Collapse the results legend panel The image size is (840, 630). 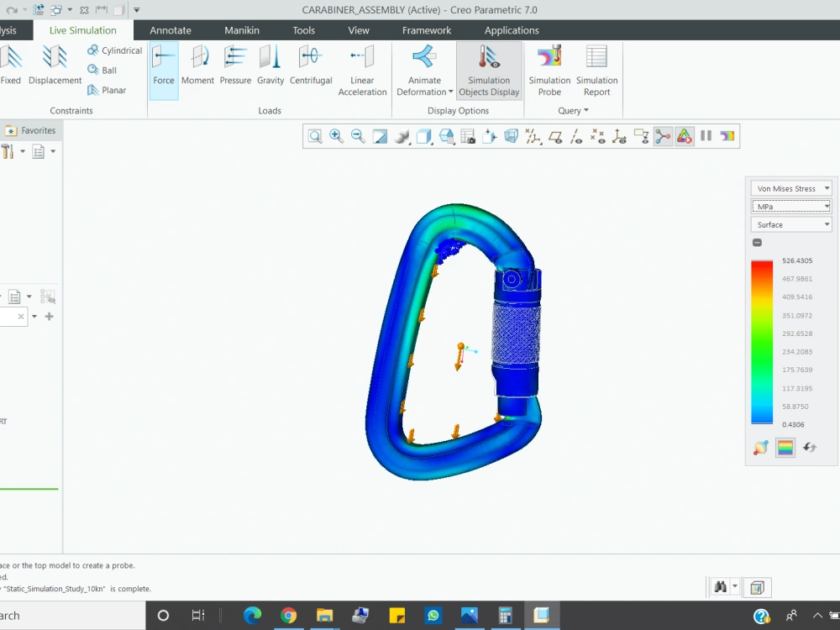click(x=757, y=242)
